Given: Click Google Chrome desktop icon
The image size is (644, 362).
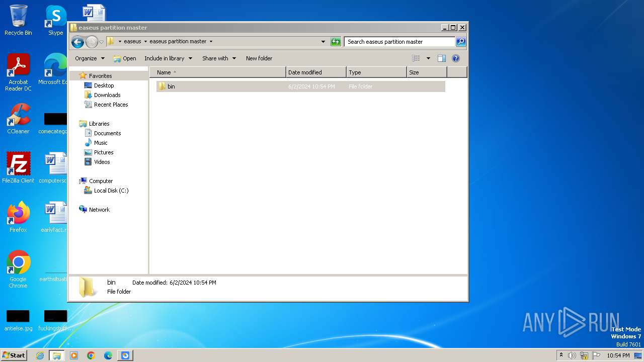Looking at the screenshot, I should coord(18,269).
